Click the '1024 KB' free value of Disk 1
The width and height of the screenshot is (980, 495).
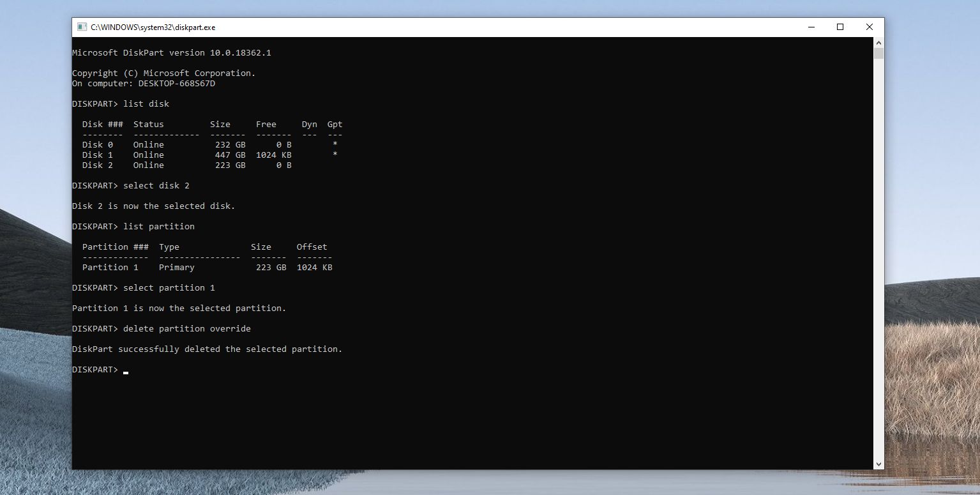point(274,155)
